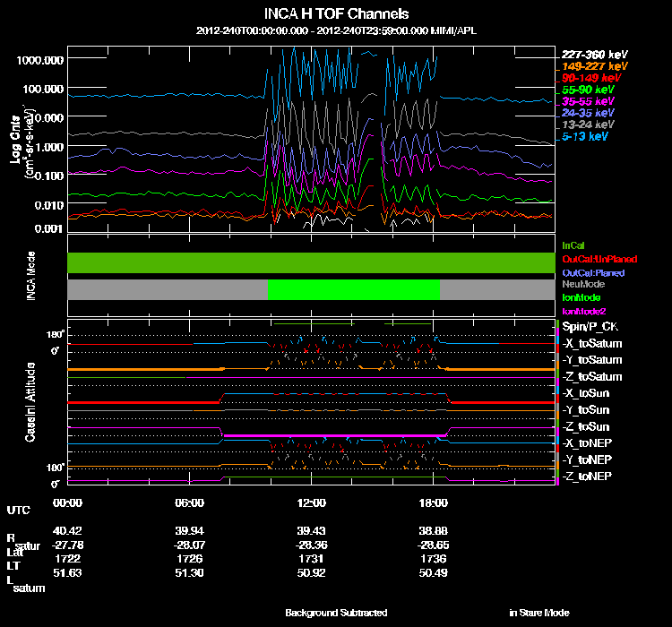This screenshot has height=627, width=672.
Task: Click the 'Log Cnts' axis title
Action: [16, 140]
